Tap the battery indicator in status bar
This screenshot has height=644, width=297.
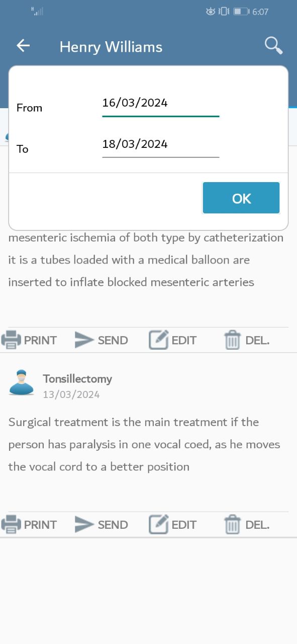tap(241, 11)
